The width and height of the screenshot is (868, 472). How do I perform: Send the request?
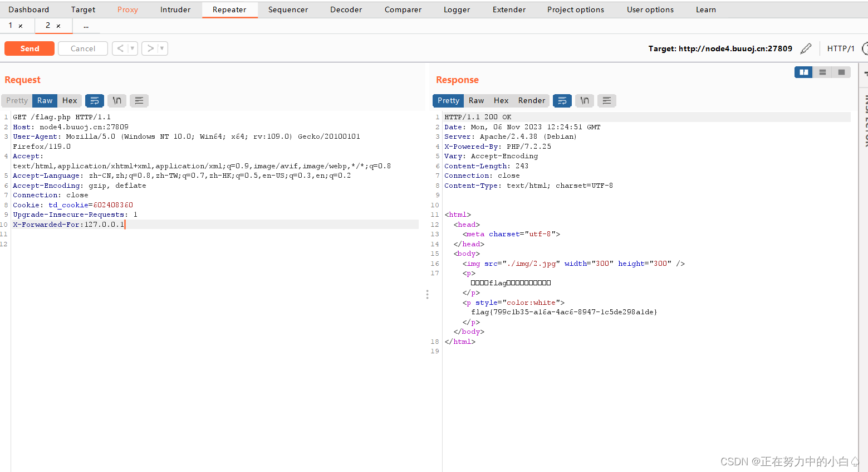30,48
